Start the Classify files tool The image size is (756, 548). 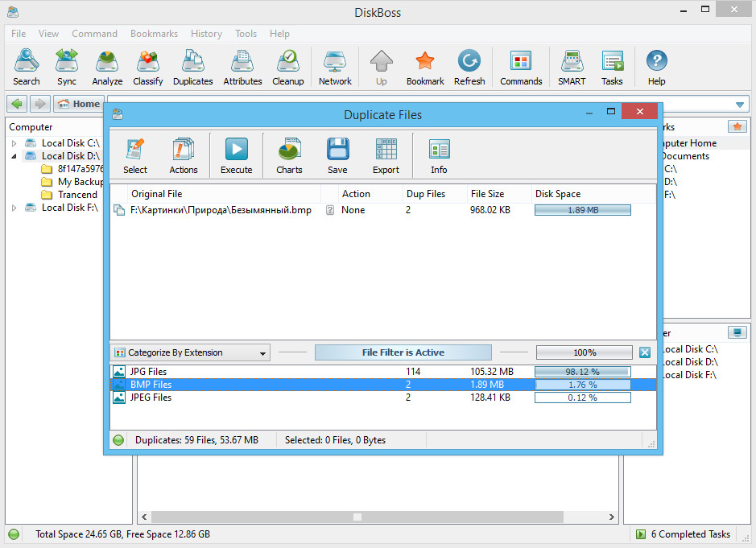click(147, 68)
